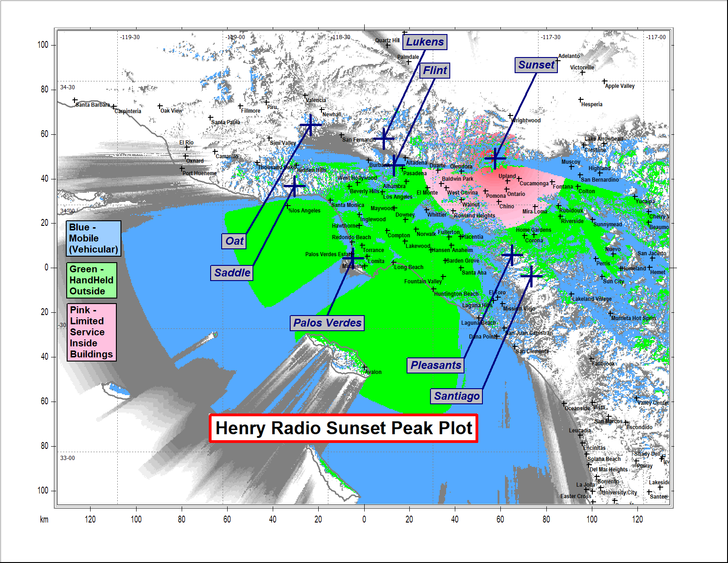The width and height of the screenshot is (728, 563).
Task: Click the Blue Mobile (Vehicular) legend box
Action: pyautogui.click(x=94, y=238)
